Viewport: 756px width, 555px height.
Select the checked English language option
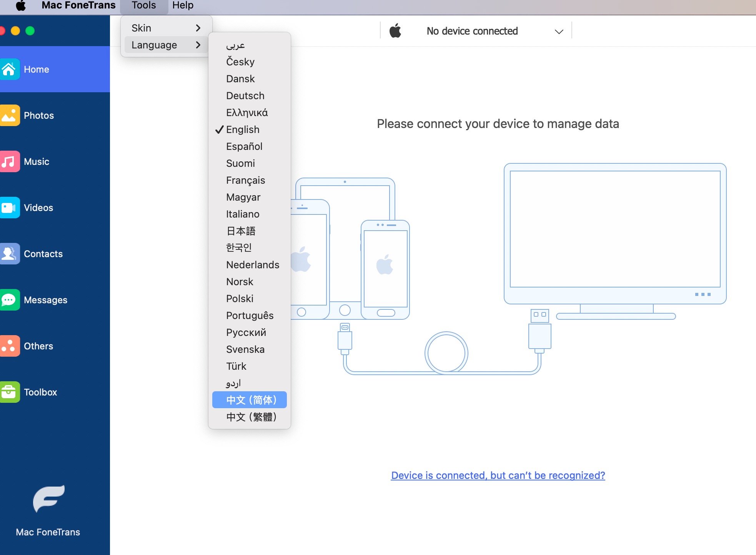[243, 130]
